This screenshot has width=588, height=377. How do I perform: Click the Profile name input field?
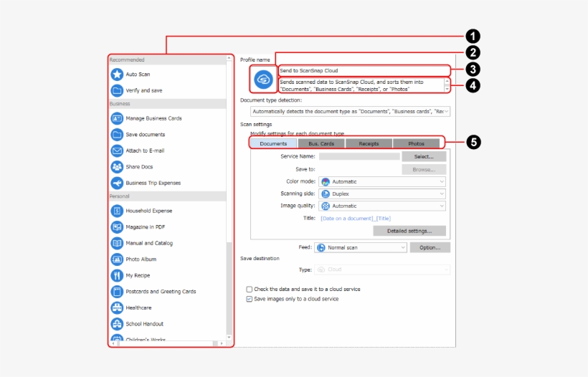point(364,70)
